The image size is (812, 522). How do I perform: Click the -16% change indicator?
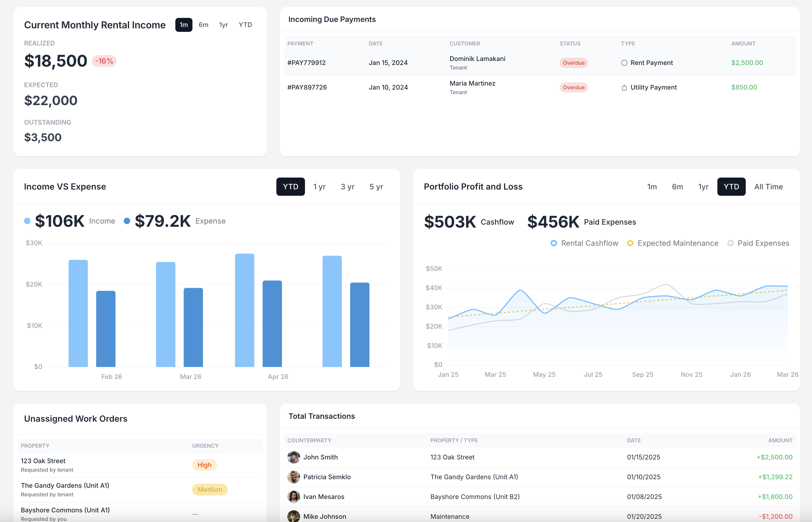click(104, 61)
